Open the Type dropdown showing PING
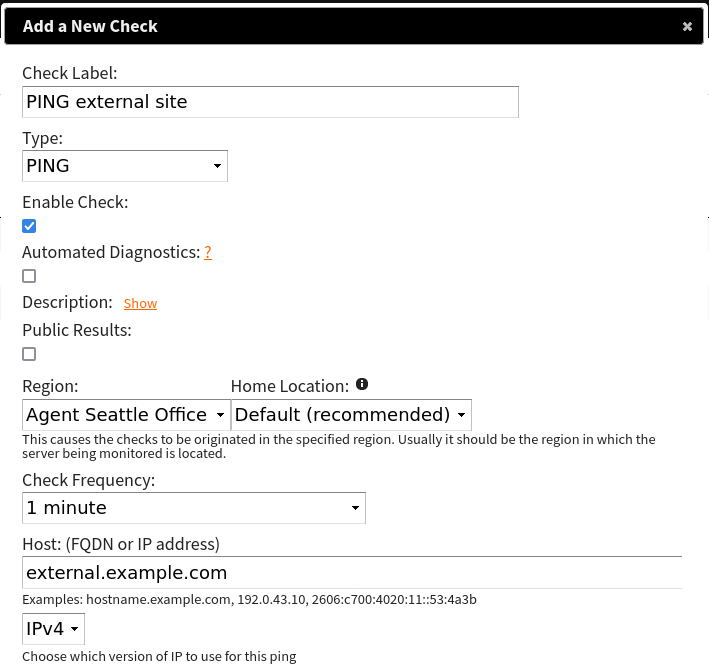The height and width of the screenshot is (671, 709). (125, 166)
